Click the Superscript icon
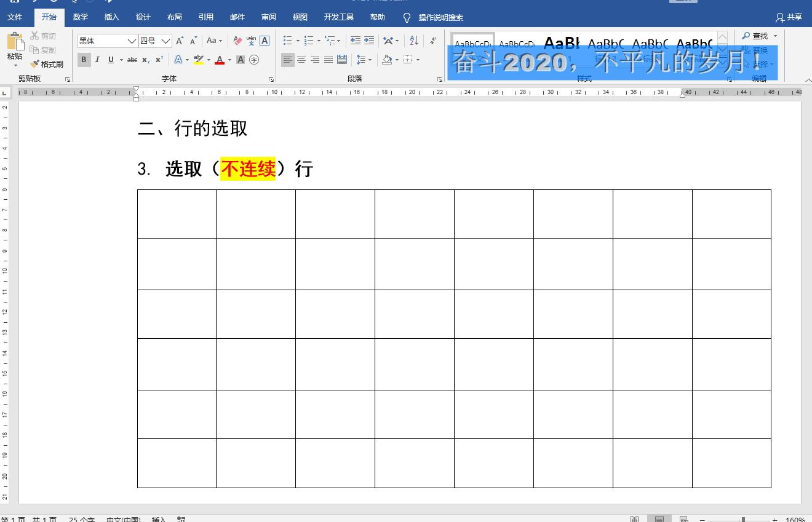This screenshot has width=812, height=522. coord(158,60)
